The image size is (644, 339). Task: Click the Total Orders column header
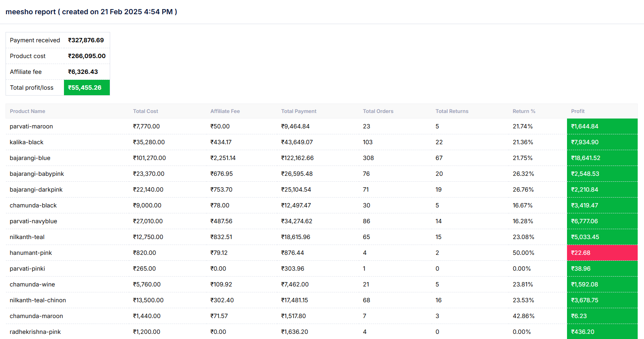click(x=378, y=111)
